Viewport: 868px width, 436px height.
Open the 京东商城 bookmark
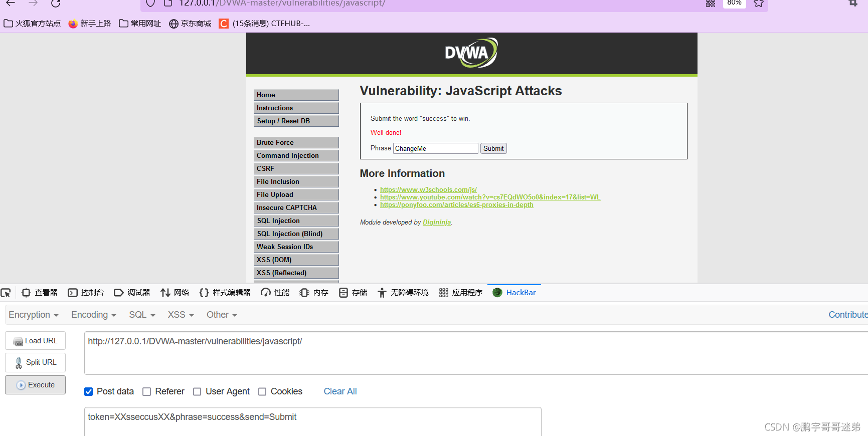190,24
